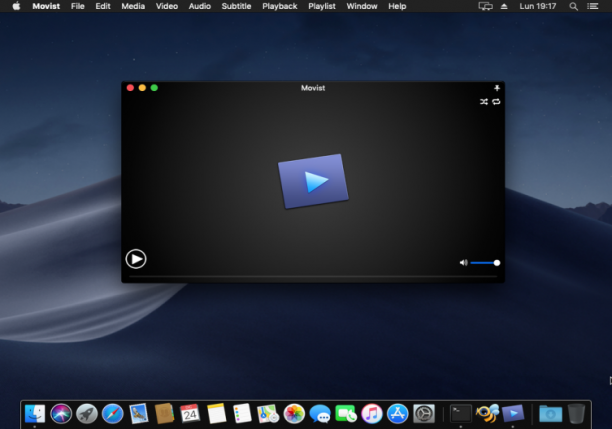Open the Trash from the Dock

(576, 414)
